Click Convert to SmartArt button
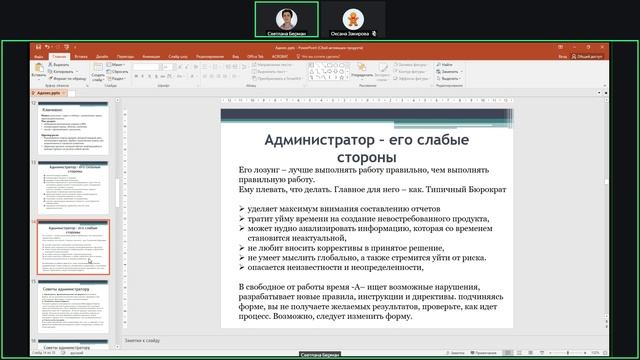 (278, 78)
